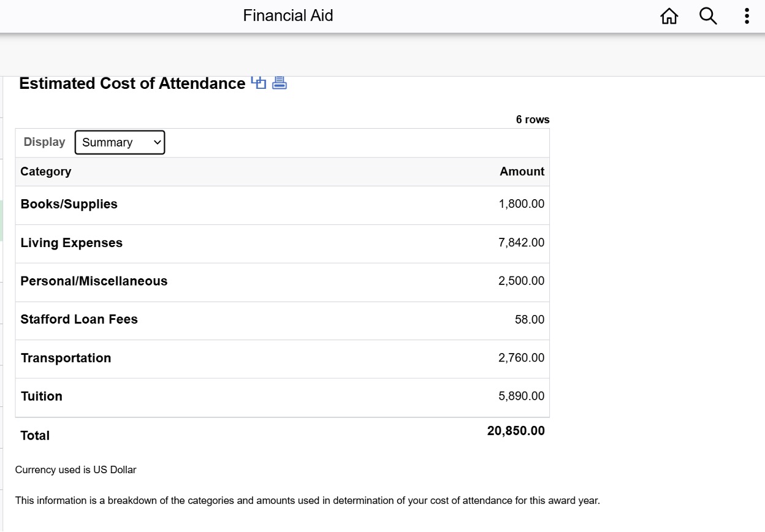Select the Living Expenses row
This screenshot has width=765, height=532.
pyautogui.click(x=283, y=243)
